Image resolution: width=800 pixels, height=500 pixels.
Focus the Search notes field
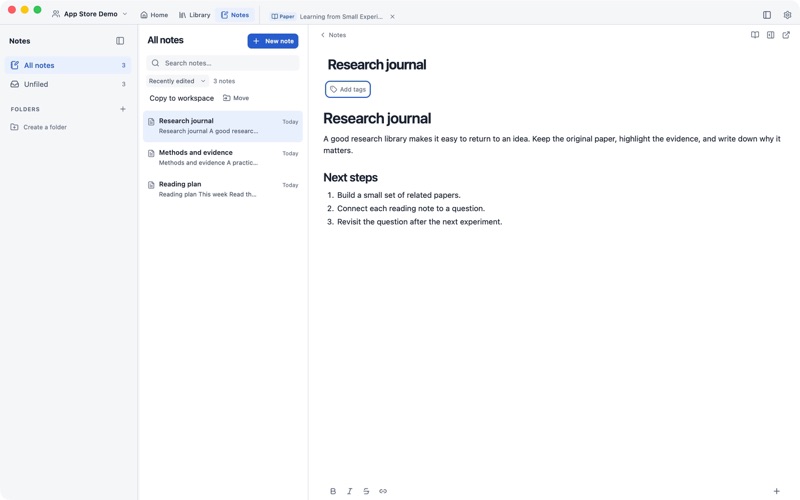pos(223,63)
